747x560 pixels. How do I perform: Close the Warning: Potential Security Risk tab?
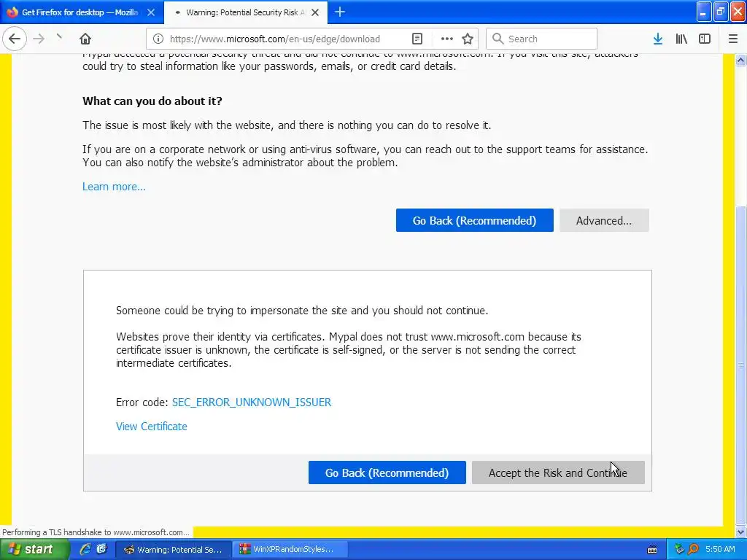[x=315, y=12]
